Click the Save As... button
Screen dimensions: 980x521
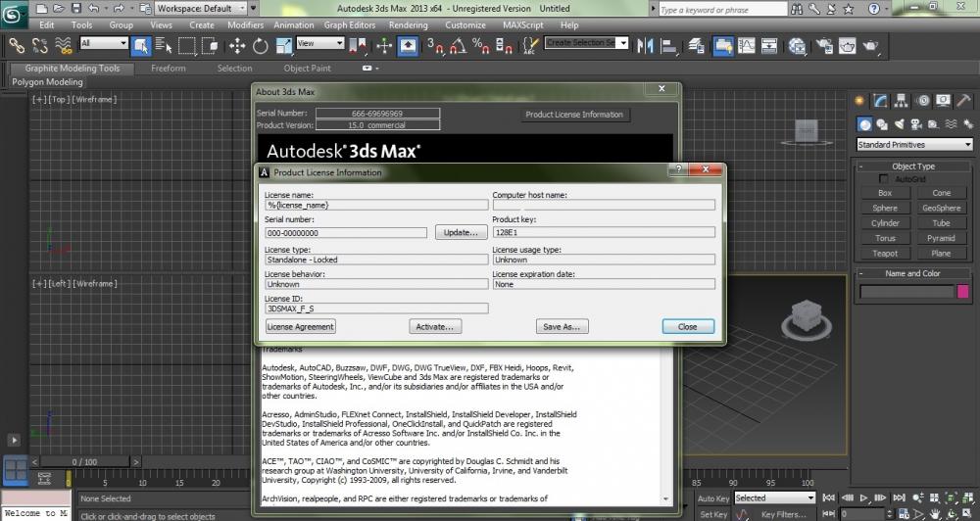562,327
